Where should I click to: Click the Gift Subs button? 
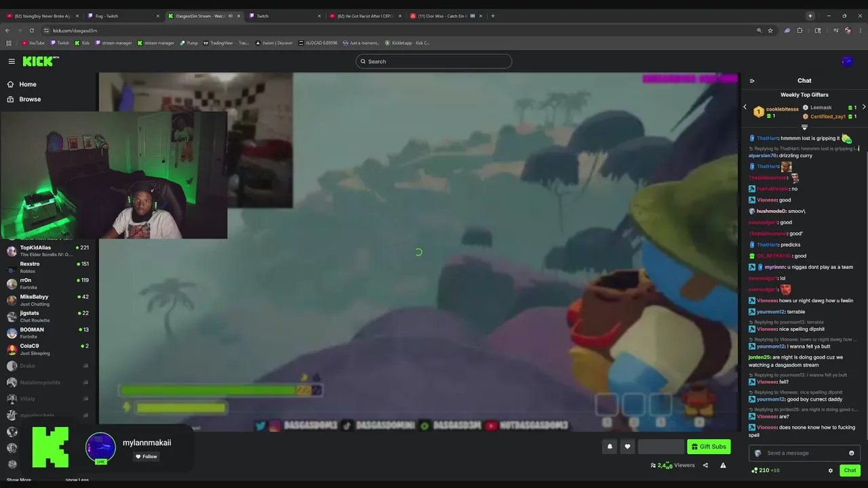[709, 447]
